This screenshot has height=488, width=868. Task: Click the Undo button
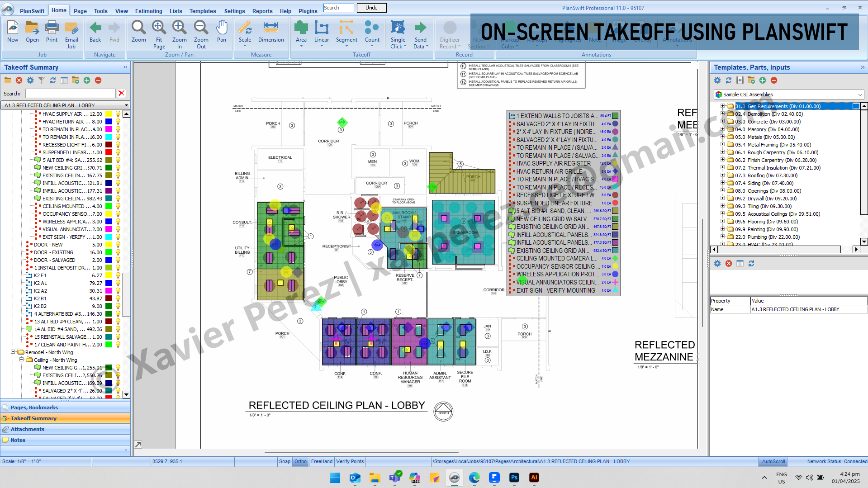(x=371, y=8)
